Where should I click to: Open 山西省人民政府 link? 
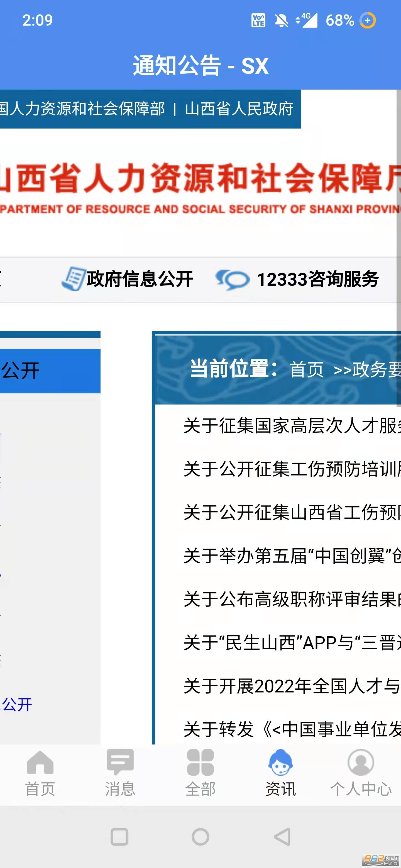pyautogui.click(x=239, y=109)
